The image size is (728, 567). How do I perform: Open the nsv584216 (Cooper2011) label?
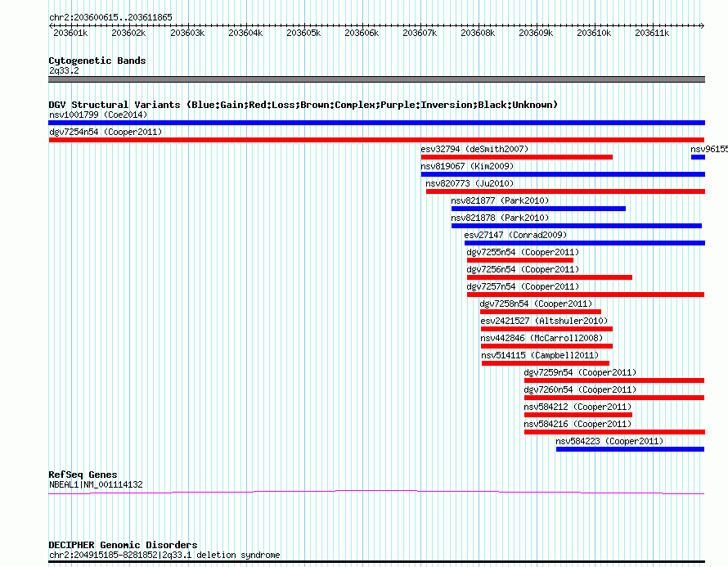[577, 424]
